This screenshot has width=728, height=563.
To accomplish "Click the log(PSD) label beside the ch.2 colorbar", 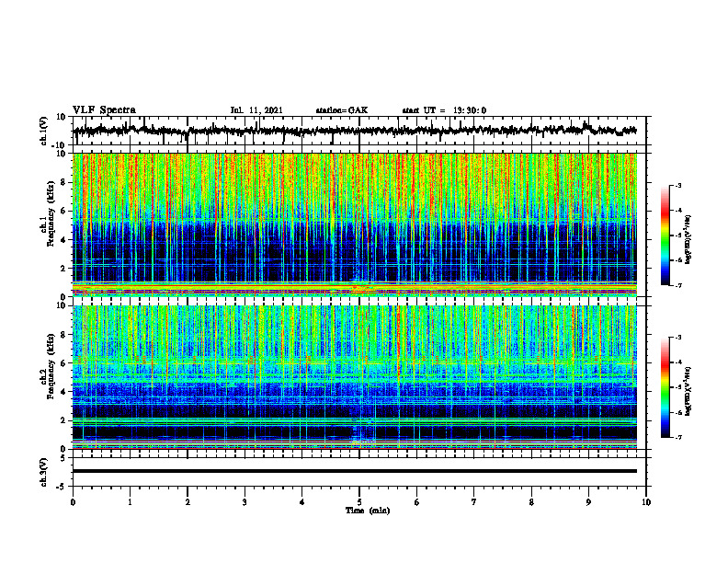I will coord(688,391).
